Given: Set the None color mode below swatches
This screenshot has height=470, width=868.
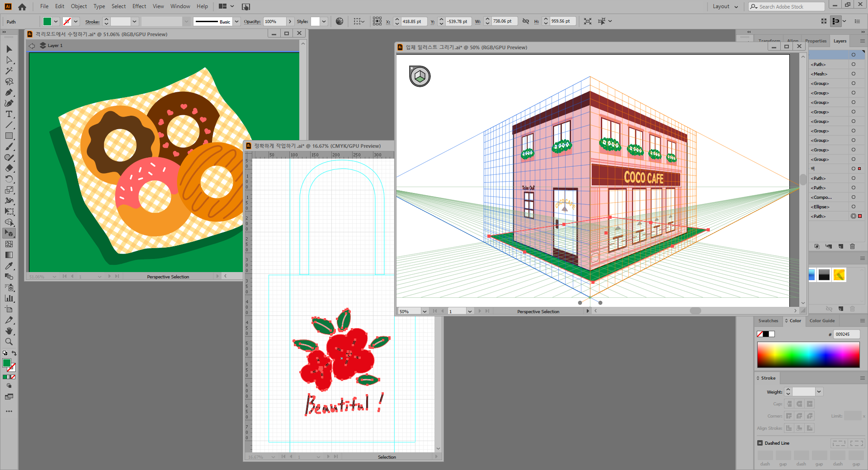Looking at the screenshot, I should 13,376.
